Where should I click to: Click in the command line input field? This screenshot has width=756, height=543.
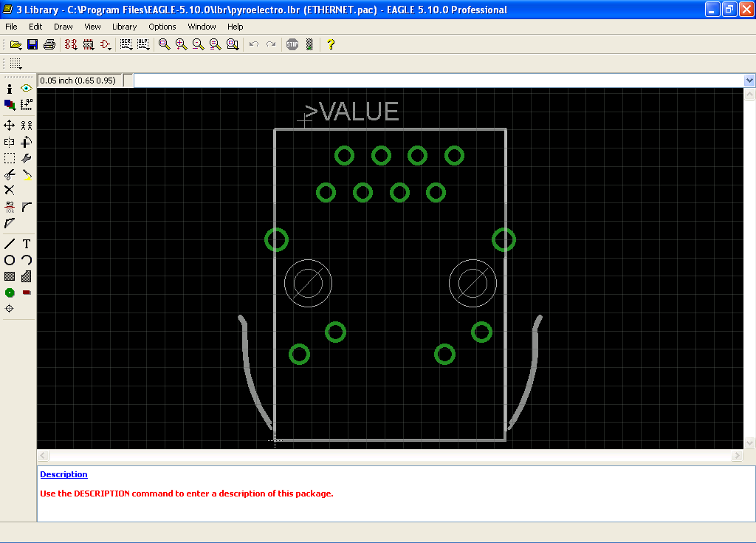pos(436,81)
